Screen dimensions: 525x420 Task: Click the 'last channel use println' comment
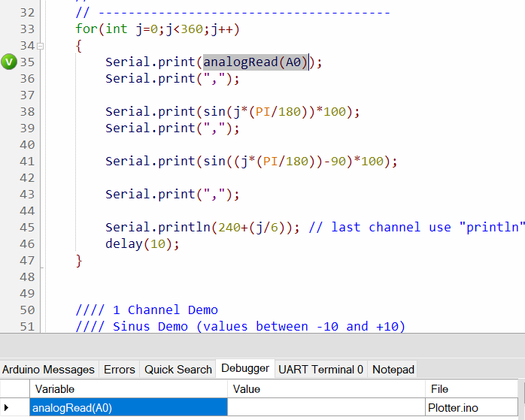[x=417, y=228]
